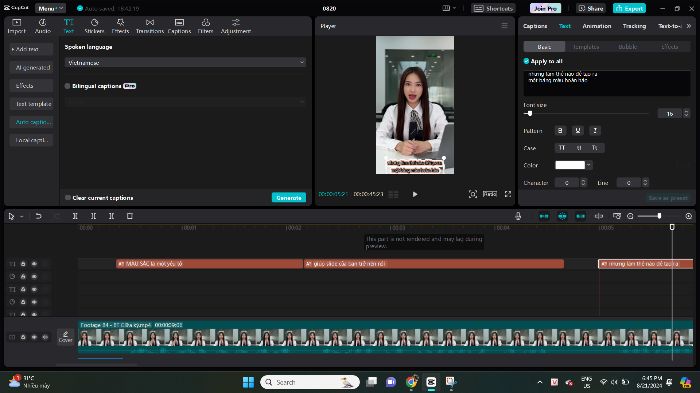Select Text template in left sidebar
The image size is (700, 393).
click(x=31, y=104)
